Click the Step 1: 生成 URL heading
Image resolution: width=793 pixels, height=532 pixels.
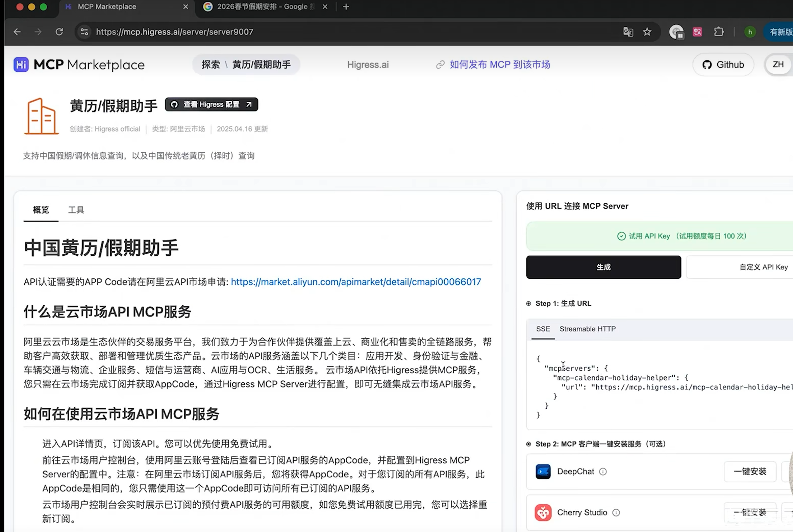pyautogui.click(x=563, y=303)
